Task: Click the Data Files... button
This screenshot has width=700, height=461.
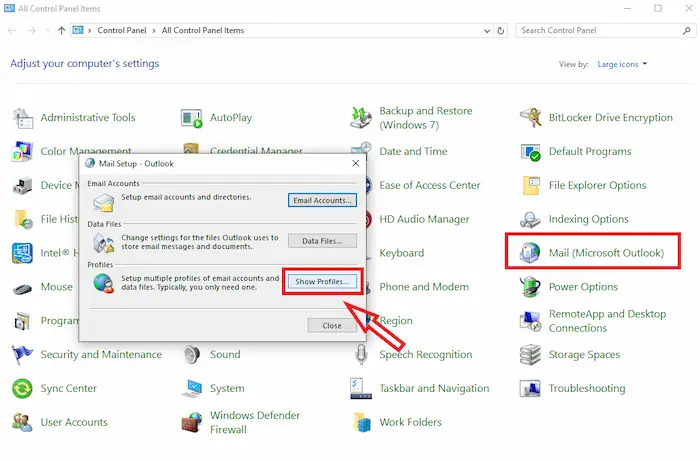Action: pos(322,241)
